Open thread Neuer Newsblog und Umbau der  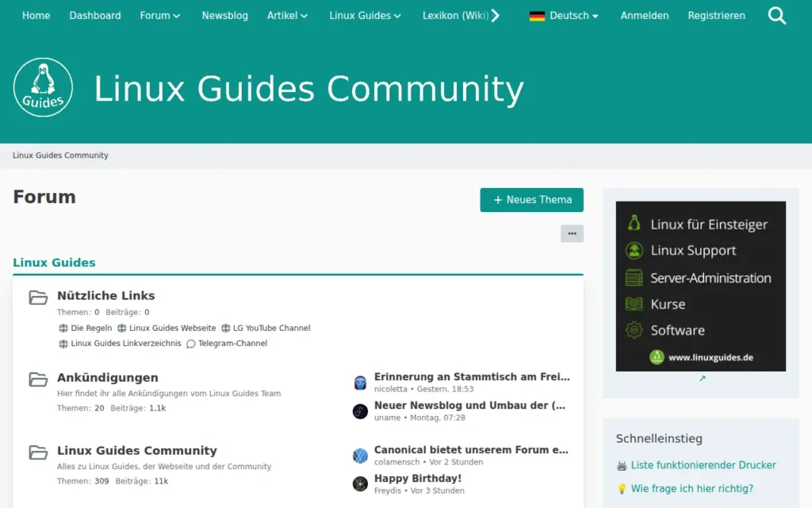point(469,406)
